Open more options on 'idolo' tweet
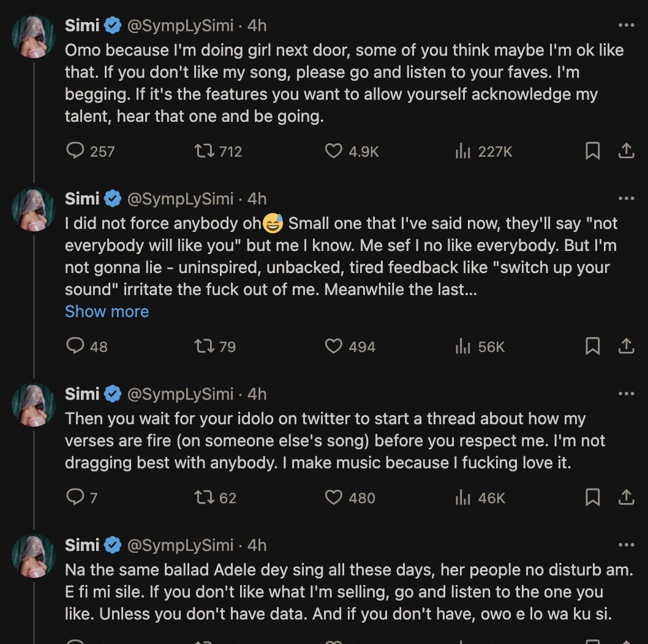The height and width of the screenshot is (644, 648). tap(626, 394)
